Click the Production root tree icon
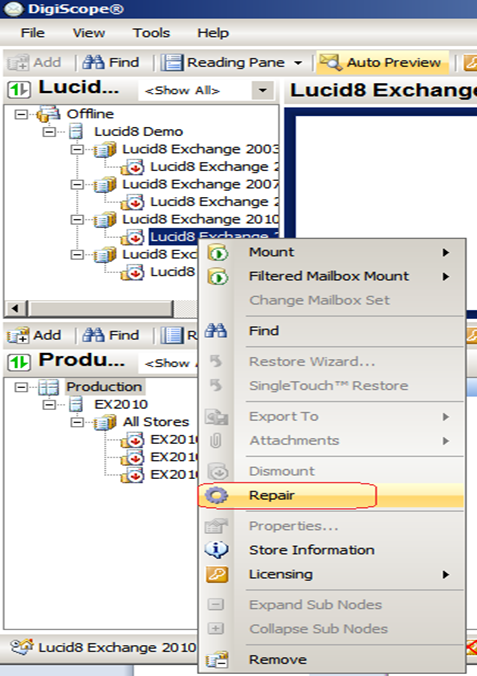This screenshot has width=477, height=676. [48, 387]
